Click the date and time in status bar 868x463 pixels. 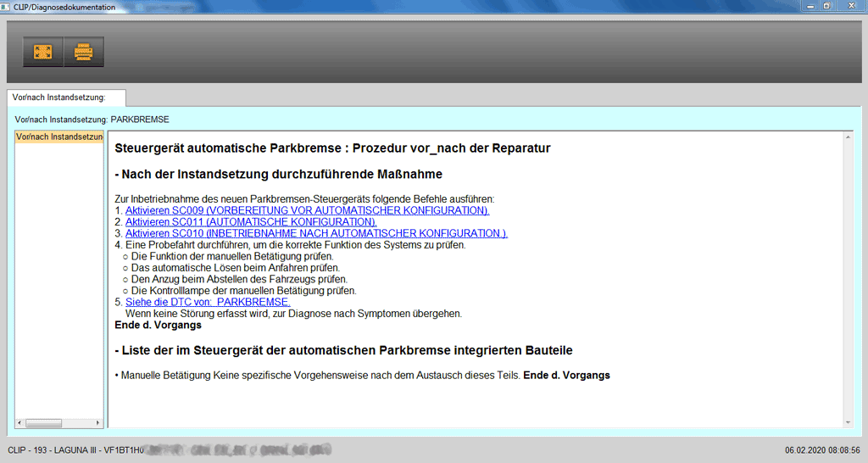click(x=822, y=449)
